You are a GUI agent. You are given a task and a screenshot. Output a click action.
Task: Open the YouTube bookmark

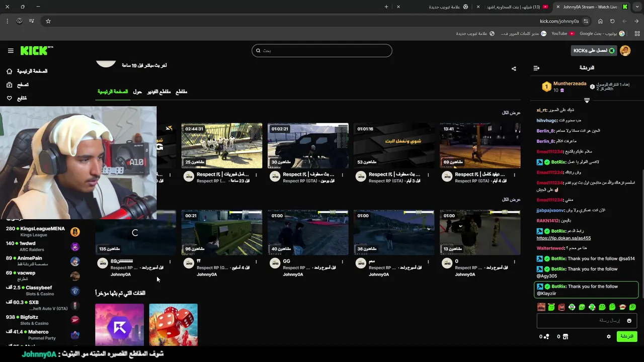tap(562, 34)
